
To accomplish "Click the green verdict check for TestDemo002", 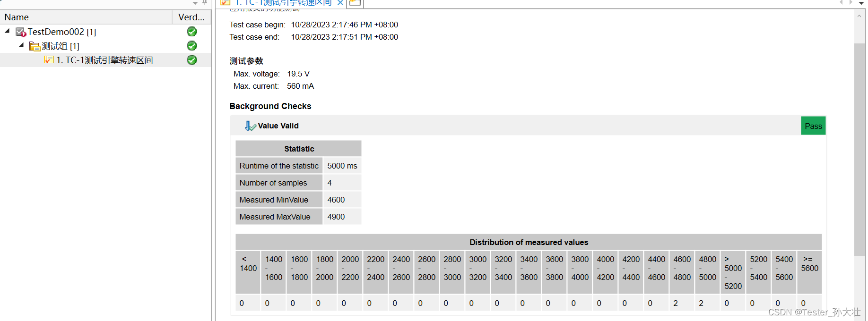I will [191, 32].
